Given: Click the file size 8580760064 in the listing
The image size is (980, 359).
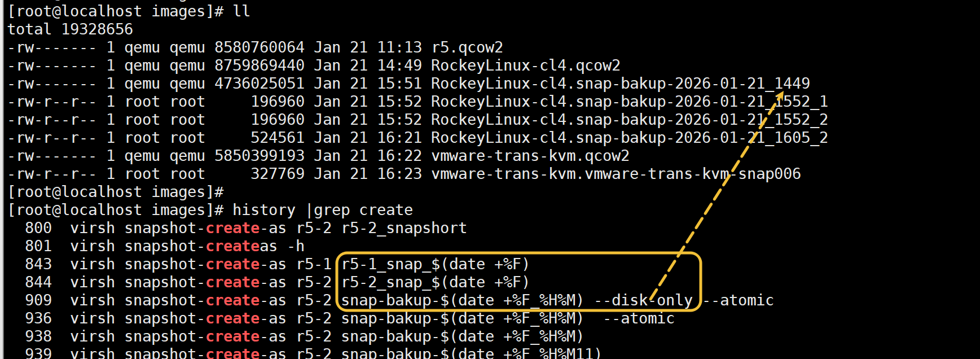Looking at the screenshot, I should coord(259,47).
